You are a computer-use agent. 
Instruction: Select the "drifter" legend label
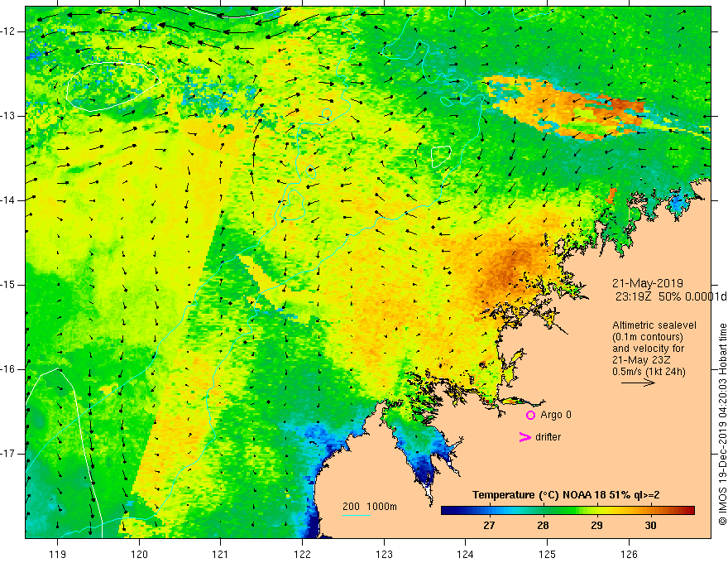548,437
